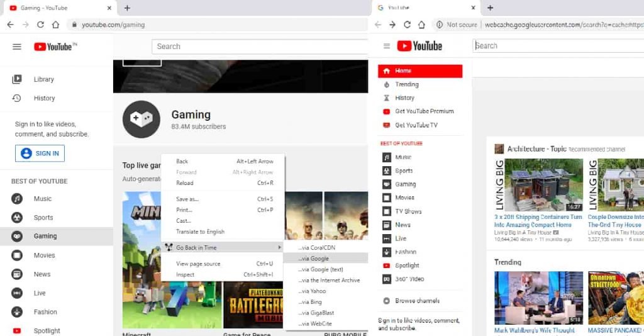Click 360° Video icon in right sidebar
This screenshot has width=644, height=336.
387,279
